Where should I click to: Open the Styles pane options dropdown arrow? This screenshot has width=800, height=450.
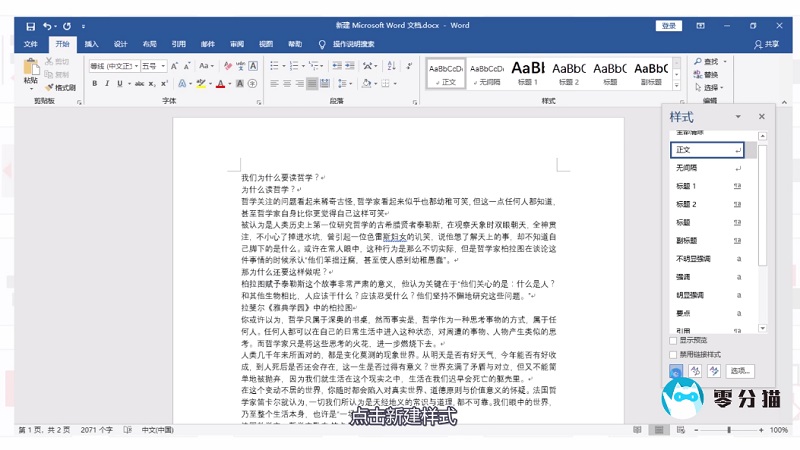click(739, 117)
